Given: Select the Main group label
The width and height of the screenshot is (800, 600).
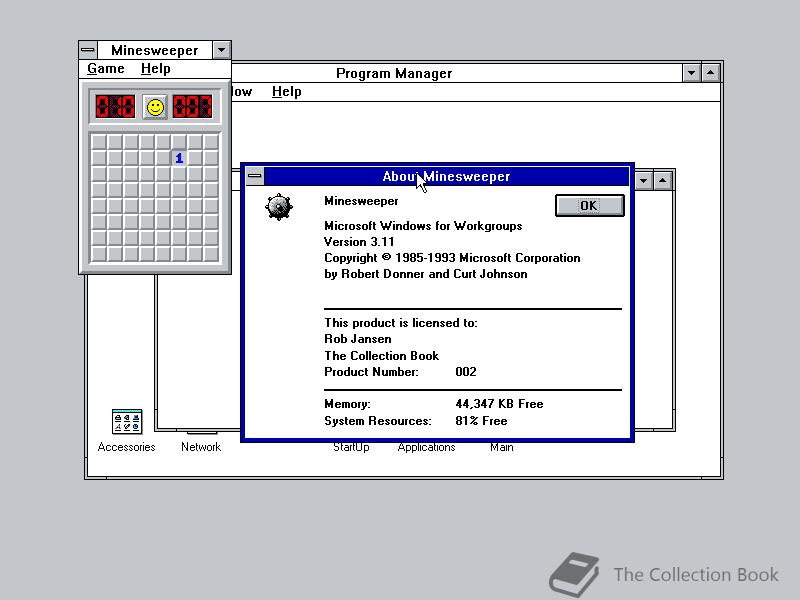Looking at the screenshot, I should [x=502, y=447].
